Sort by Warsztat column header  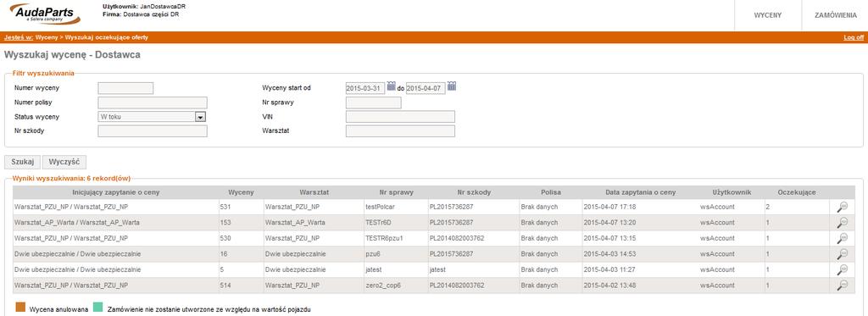click(314, 192)
